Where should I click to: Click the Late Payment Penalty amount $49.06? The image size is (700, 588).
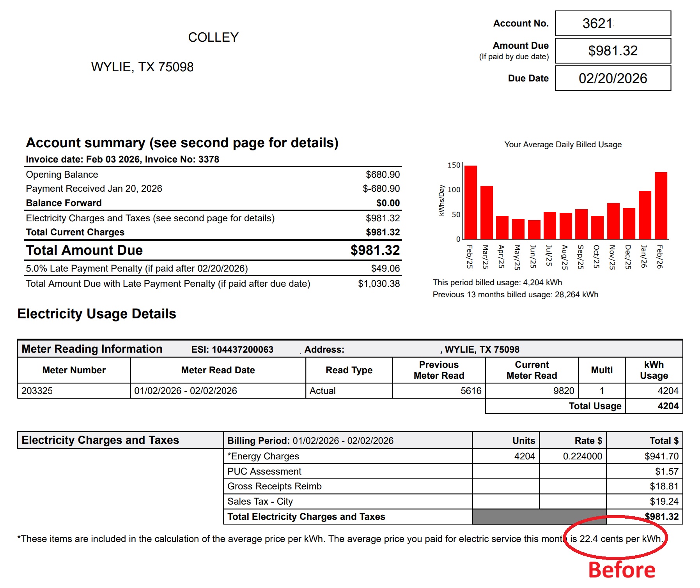click(385, 268)
